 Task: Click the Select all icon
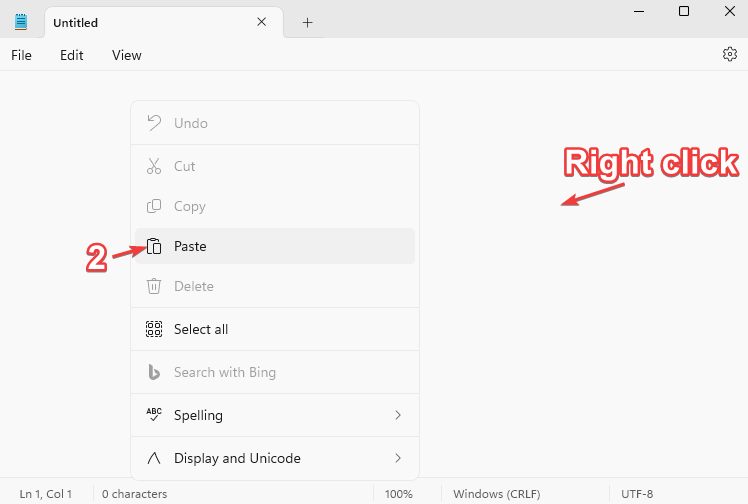(x=154, y=329)
